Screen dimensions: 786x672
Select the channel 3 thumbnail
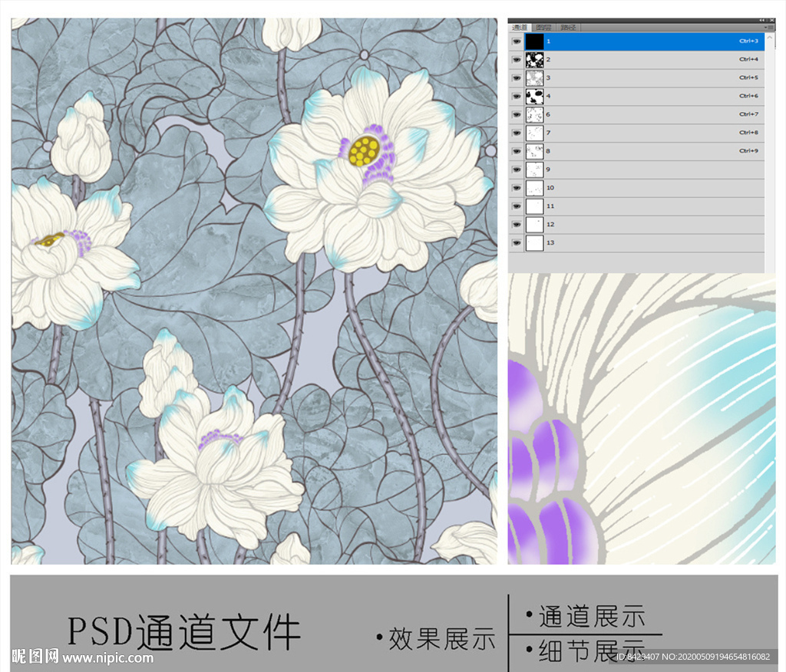[x=534, y=77]
